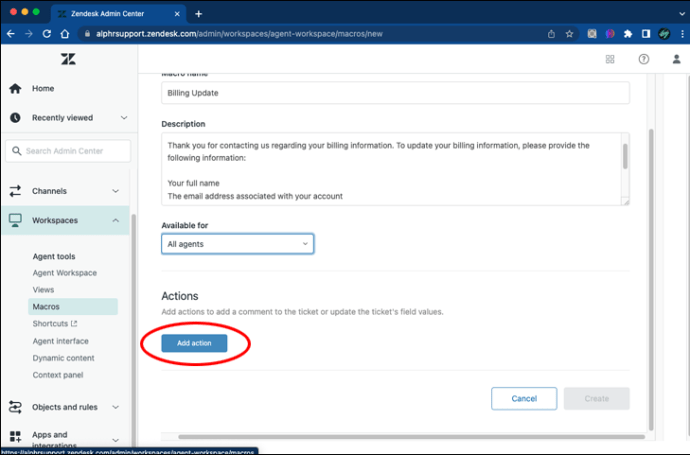This screenshot has width=690, height=455.
Task: Click the first extension icon left of the purple extension
Action: tap(592, 34)
